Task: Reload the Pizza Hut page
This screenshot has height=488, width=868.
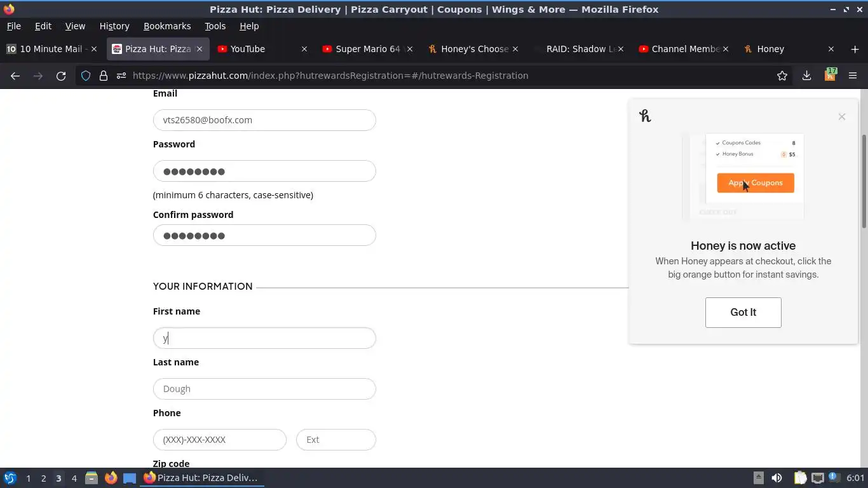Action: 61,76
